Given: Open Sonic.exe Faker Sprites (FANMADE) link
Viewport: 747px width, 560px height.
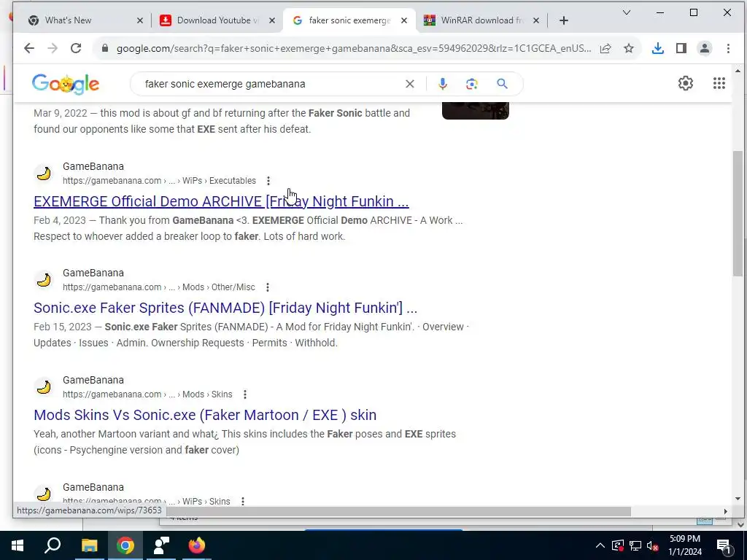Looking at the screenshot, I should click(225, 308).
